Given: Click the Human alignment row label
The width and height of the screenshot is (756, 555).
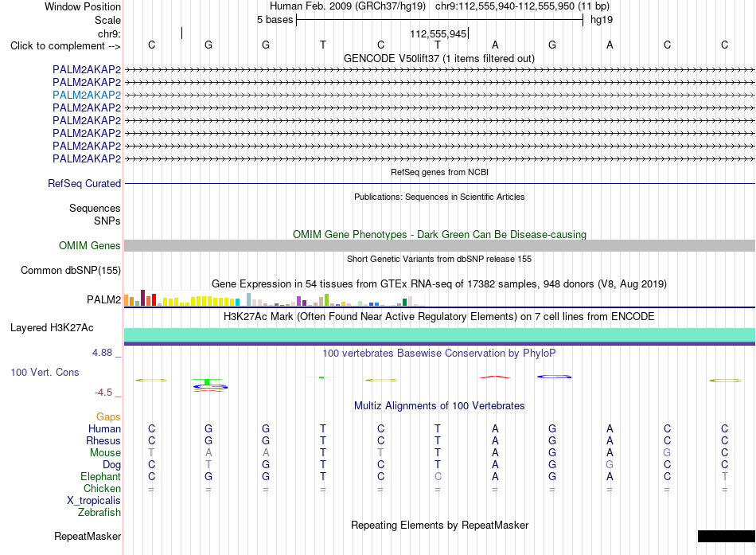Looking at the screenshot, I should coord(104,428).
